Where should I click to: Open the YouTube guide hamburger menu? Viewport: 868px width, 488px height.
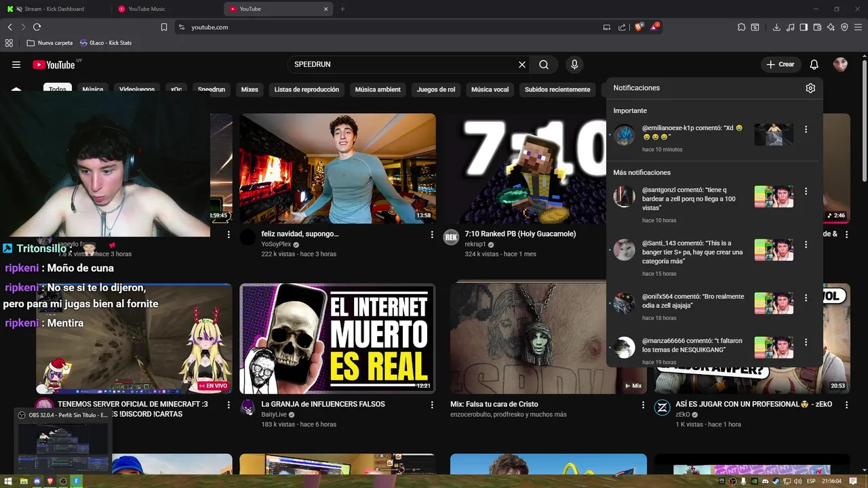click(x=16, y=64)
